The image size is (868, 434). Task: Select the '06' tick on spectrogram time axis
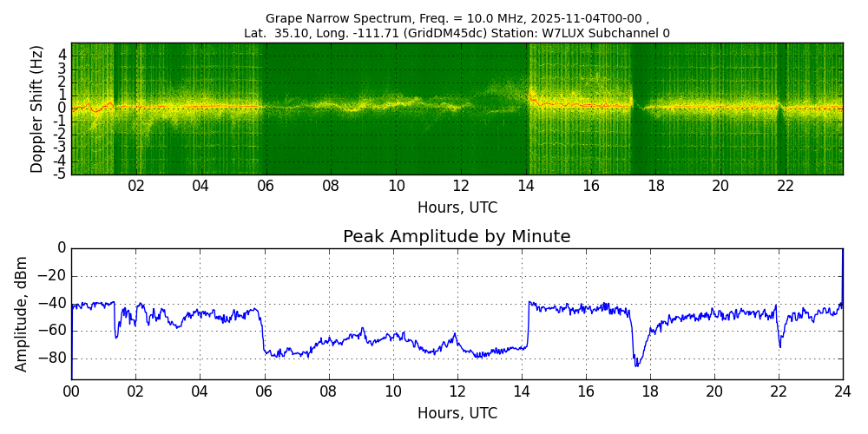coord(266,186)
